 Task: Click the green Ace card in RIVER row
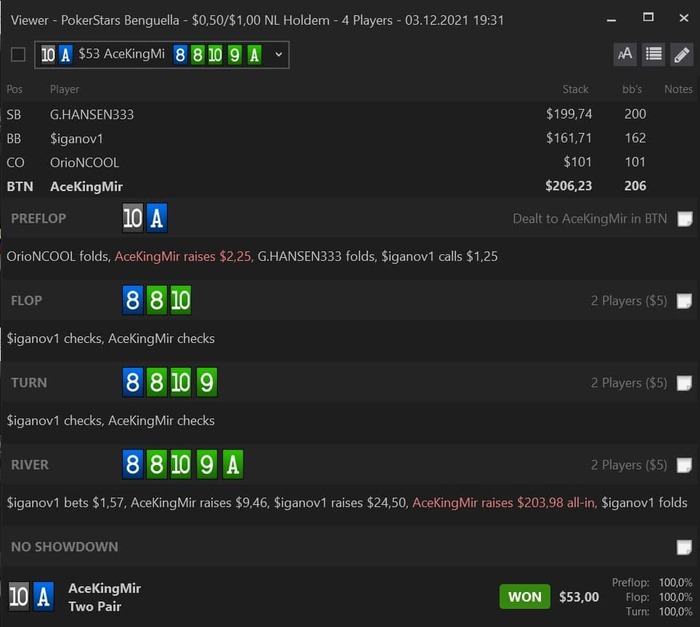pyautogui.click(x=233, y=465)
